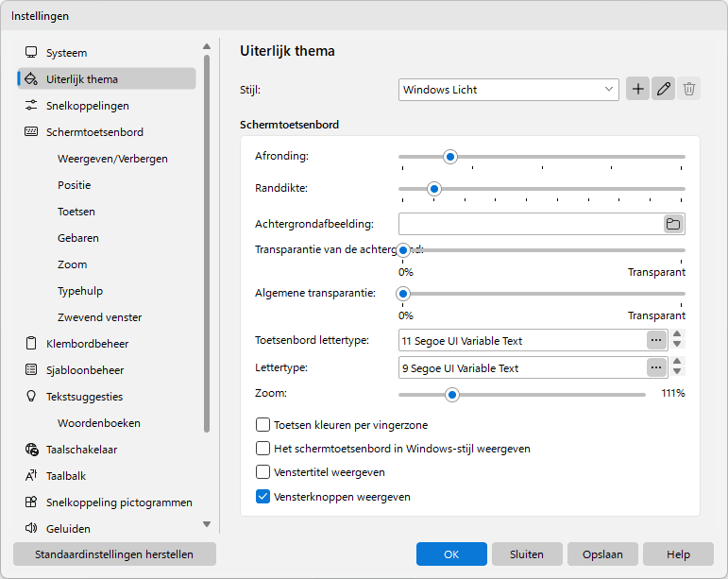Uncheck Vensterknoppen weergeven

point(262,496)
